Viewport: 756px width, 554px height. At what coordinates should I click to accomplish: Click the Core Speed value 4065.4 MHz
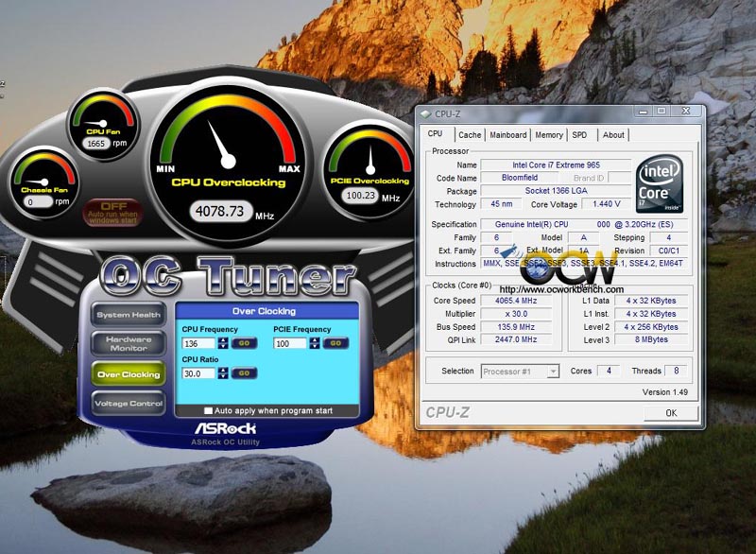click(x=516, y=301)
